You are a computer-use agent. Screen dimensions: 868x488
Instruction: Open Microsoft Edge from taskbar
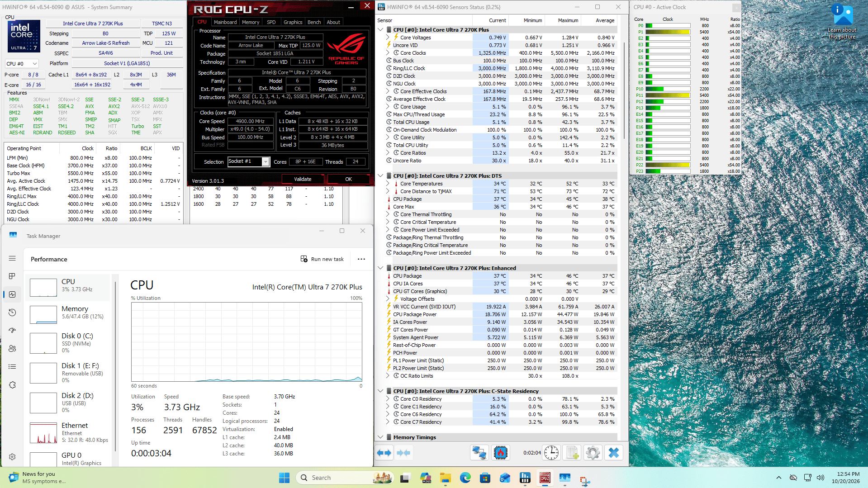[x=465, y=478]
